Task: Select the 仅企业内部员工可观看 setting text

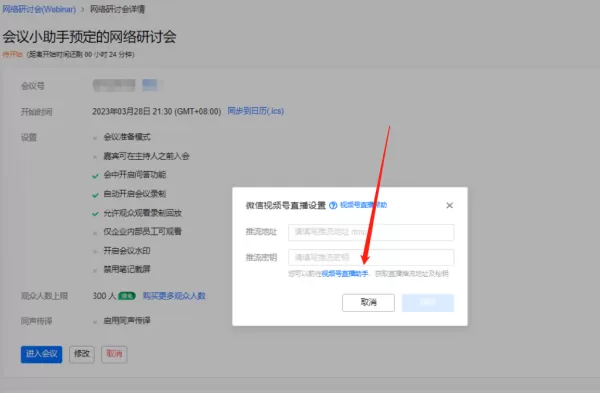Action: click(143, 232)
